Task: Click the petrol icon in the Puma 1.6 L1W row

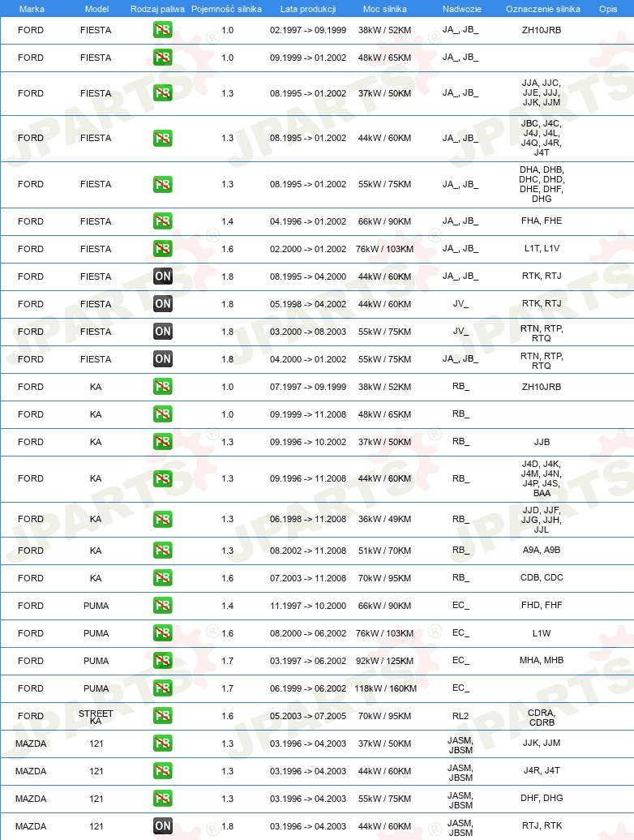Action: point(163,633)
